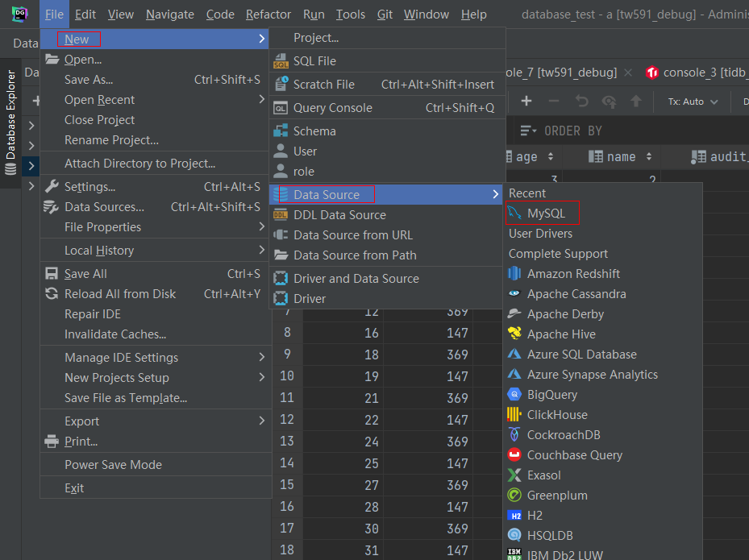Screen dimensions: 749x560
Task: Open the View menu
Action: click(120, 15)
